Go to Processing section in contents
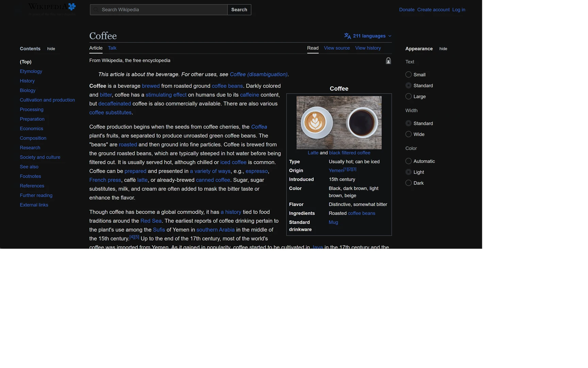 [32, 109]
